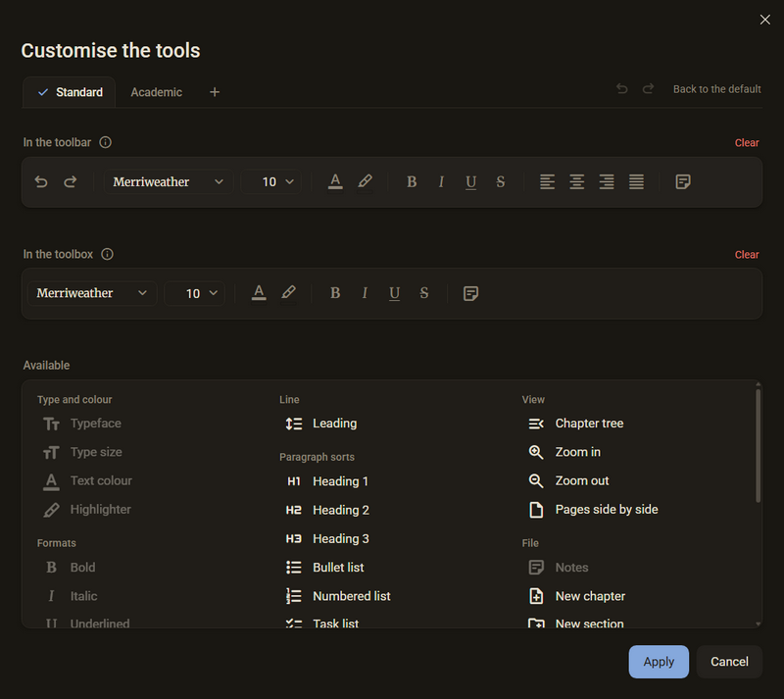Viewport: 784px width, 699px height.
Task: Click info icon beside In the toolbar
Action: (105, 142)
